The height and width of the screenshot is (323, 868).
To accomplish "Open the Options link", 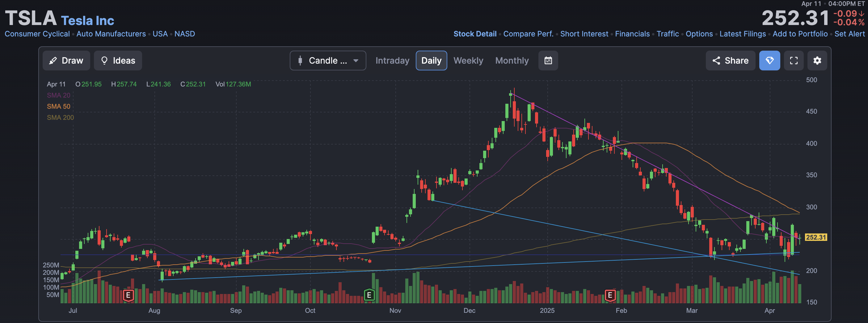I will click(699, 34).
